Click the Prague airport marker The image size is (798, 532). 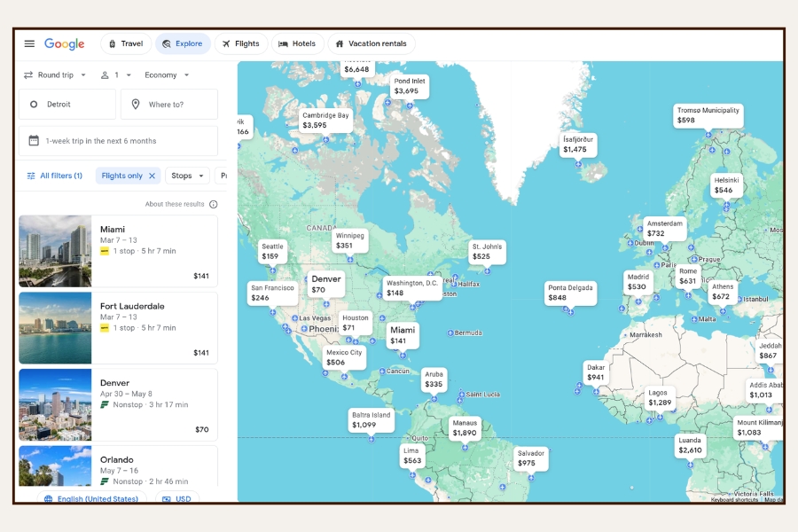[x=694, y=259]
